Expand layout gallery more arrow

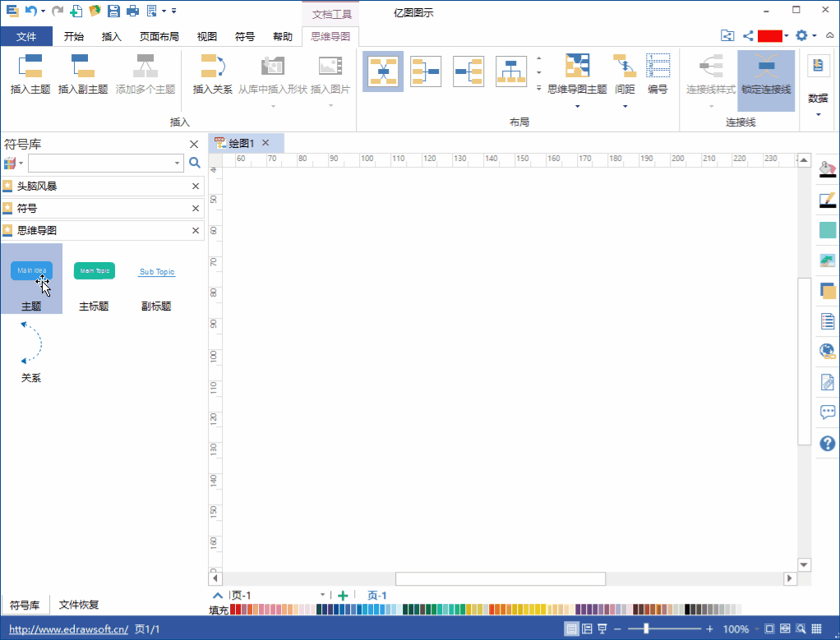[x=539, y=88]
